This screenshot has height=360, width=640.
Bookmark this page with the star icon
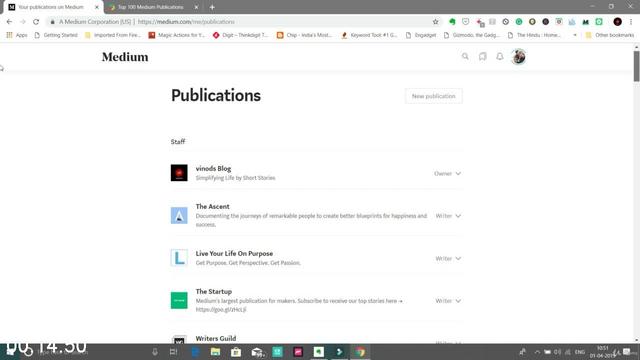tap(436, 22)
